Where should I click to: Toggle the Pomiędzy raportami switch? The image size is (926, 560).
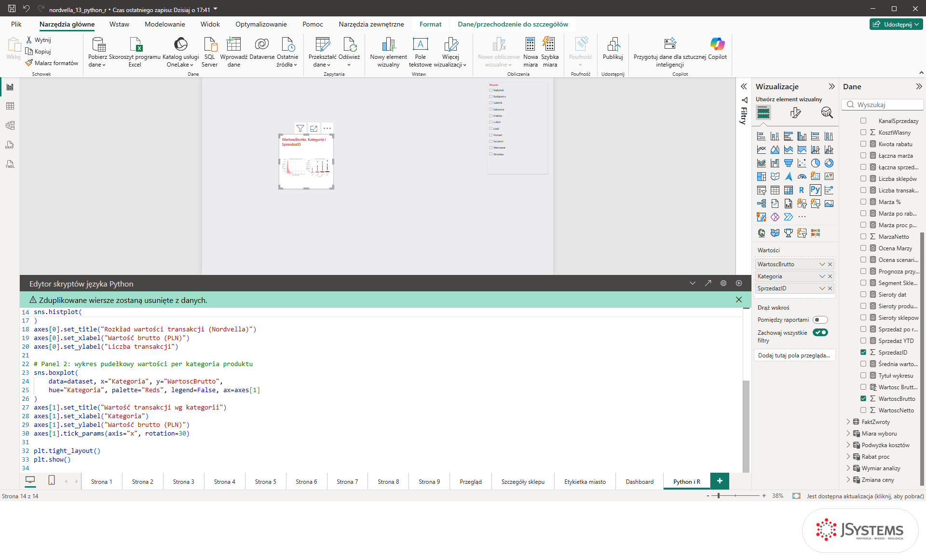tap(820, 320)
